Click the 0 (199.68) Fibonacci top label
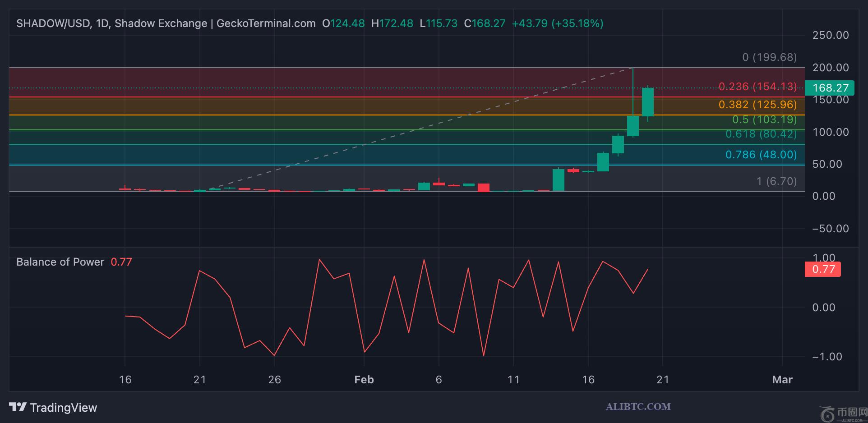 tap(769, 57)
